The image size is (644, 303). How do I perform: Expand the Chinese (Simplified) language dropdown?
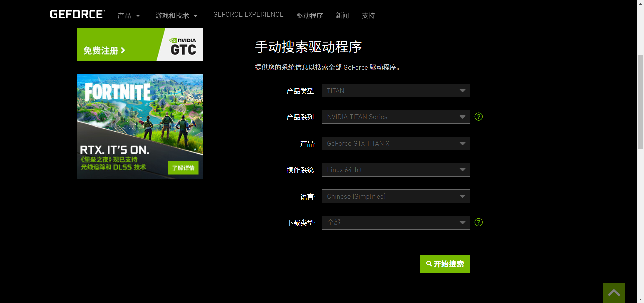coord(396,196)
